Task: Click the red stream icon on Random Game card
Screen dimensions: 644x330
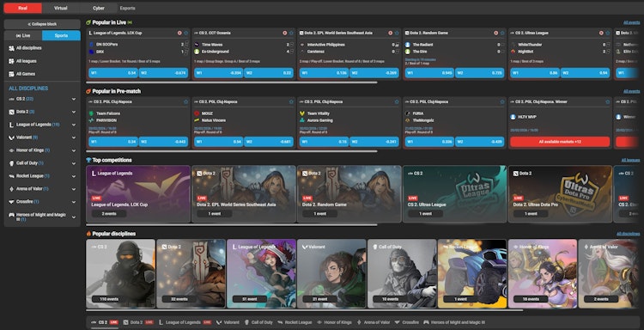Action: coord(495,33)
